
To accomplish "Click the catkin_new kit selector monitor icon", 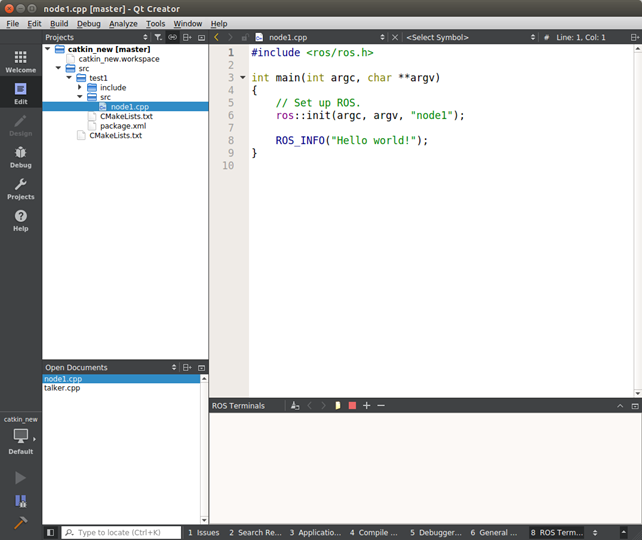I will click(20, 436).
